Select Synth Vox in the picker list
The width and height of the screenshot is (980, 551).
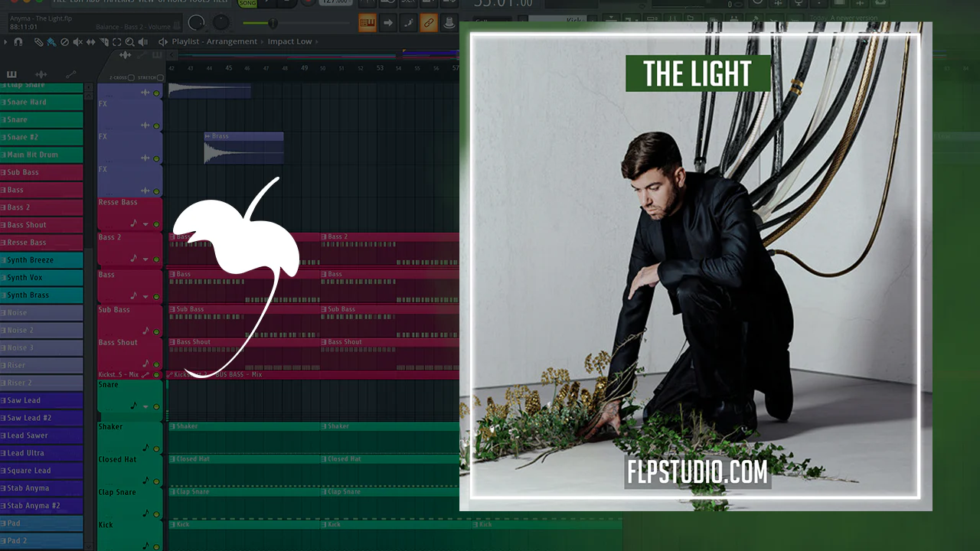(x=41, y=278)
